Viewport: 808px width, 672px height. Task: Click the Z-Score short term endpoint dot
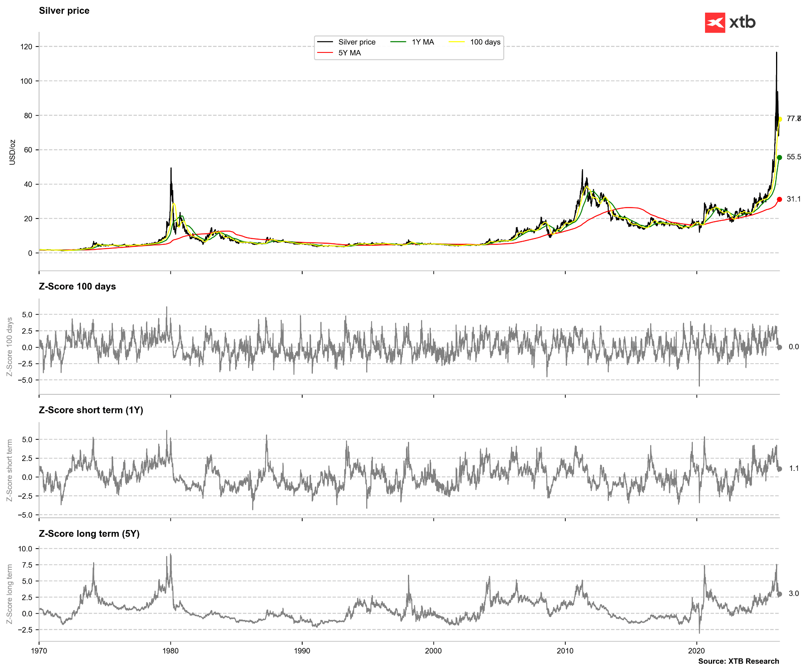(x=779, y=469)
